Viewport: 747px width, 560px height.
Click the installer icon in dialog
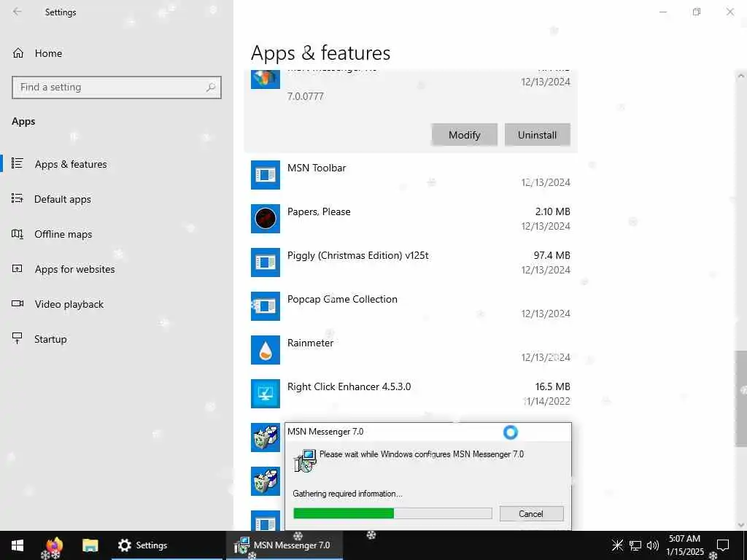(x=304, y=461)
